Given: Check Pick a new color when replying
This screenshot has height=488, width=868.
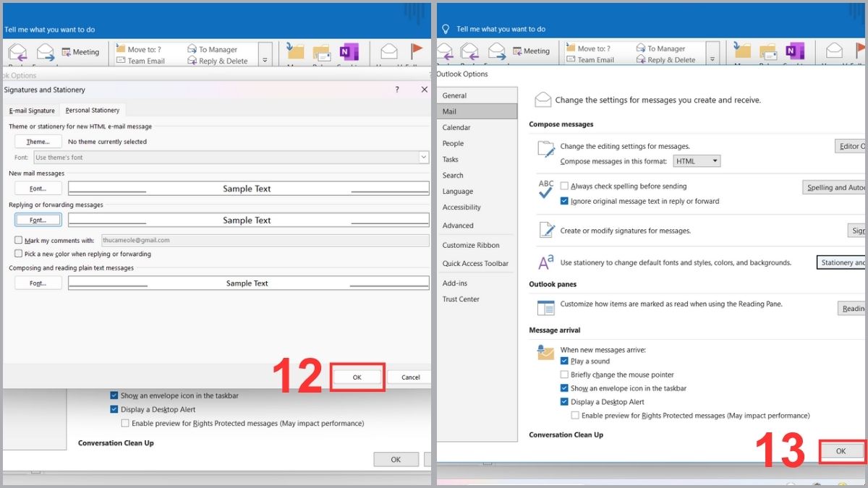Looking at the screenshot, I should click(19, 254).
